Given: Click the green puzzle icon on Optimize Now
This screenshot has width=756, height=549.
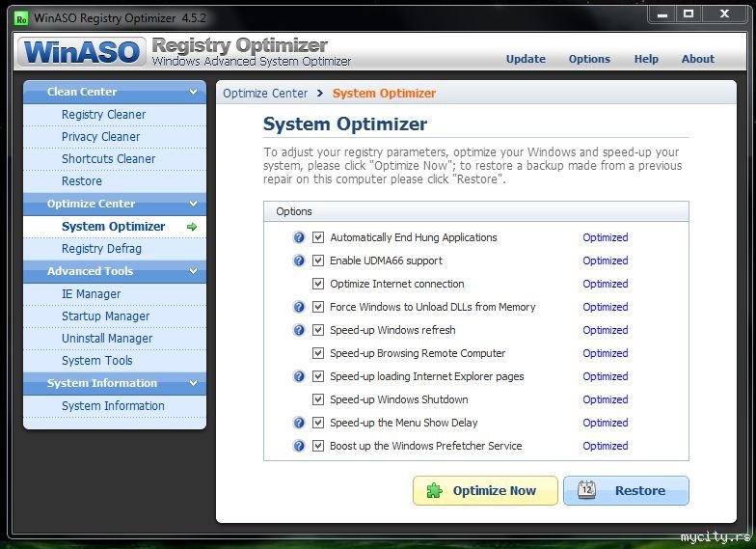Looking at the screenshot, I should click(434, 490).
